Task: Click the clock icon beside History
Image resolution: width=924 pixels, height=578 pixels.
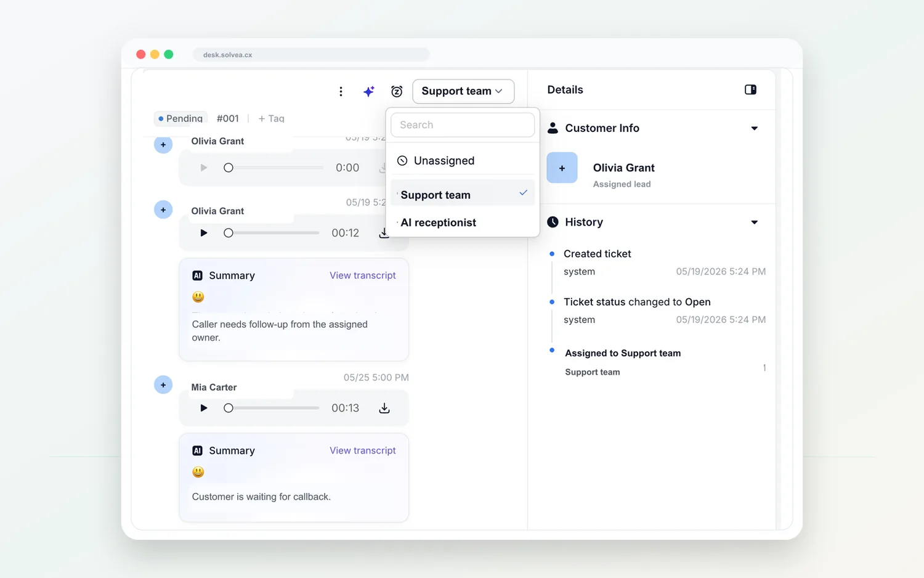Action: [x=553, y=222]
